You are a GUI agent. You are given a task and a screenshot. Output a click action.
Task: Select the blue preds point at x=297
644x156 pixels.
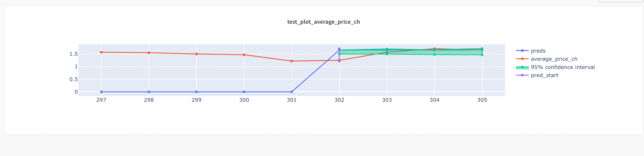pyautogui.click(x=101, y=92)
